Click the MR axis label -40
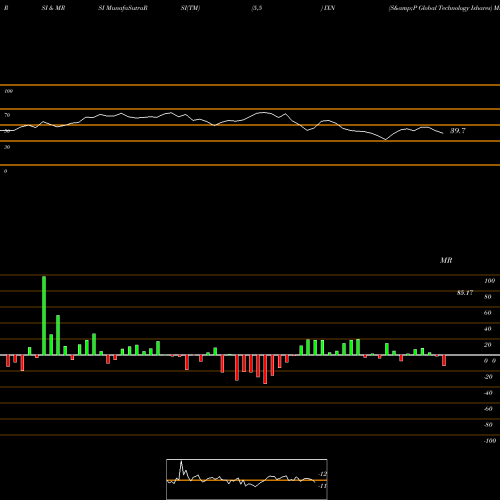The width and height of the screenshot is (500, 500). tap(488, 393)
